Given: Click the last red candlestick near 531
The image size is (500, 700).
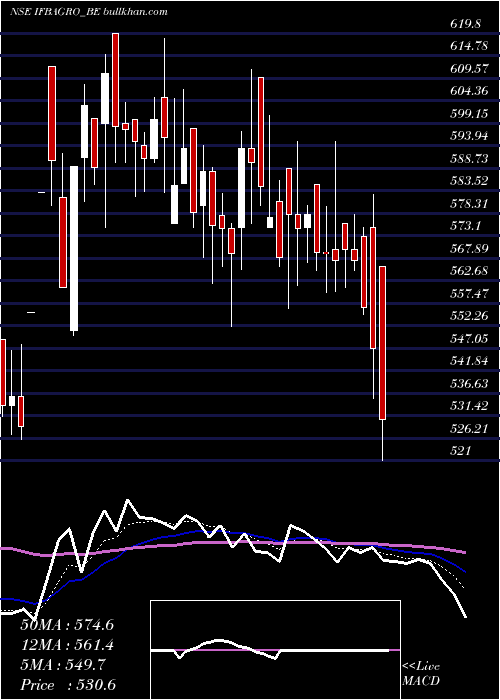Looking at the screenshot, I should click(x=383, y=343).
